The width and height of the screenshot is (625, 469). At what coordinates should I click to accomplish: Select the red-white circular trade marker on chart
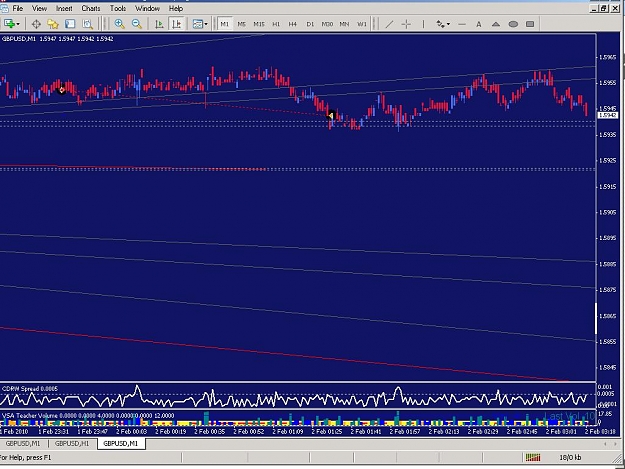tap(62, 90)
